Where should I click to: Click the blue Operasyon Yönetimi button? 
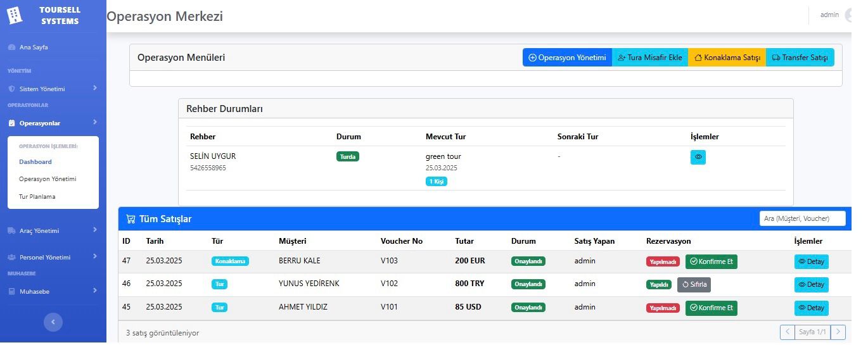click(x=567, y=58)
